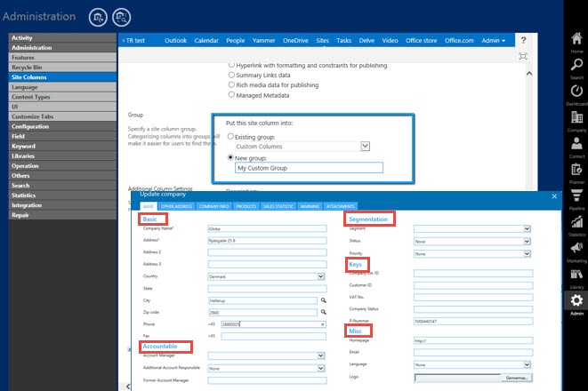Open Home from the right sidebar

point(576,38)
